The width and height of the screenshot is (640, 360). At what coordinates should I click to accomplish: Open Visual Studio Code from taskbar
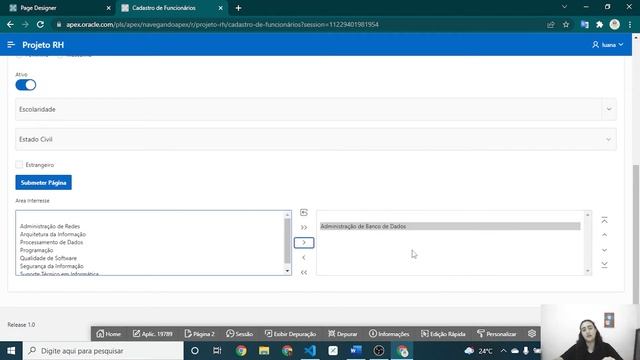(x=310, y=351)
